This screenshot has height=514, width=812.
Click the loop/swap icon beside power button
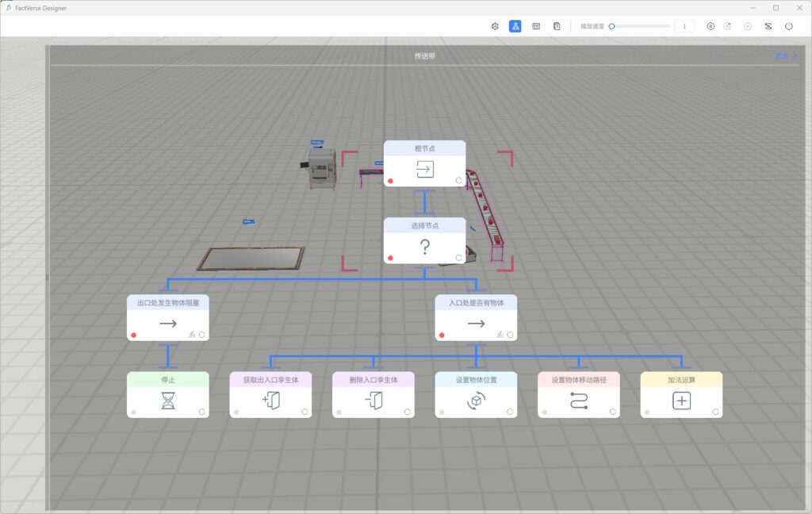click(x=768, y=26)
